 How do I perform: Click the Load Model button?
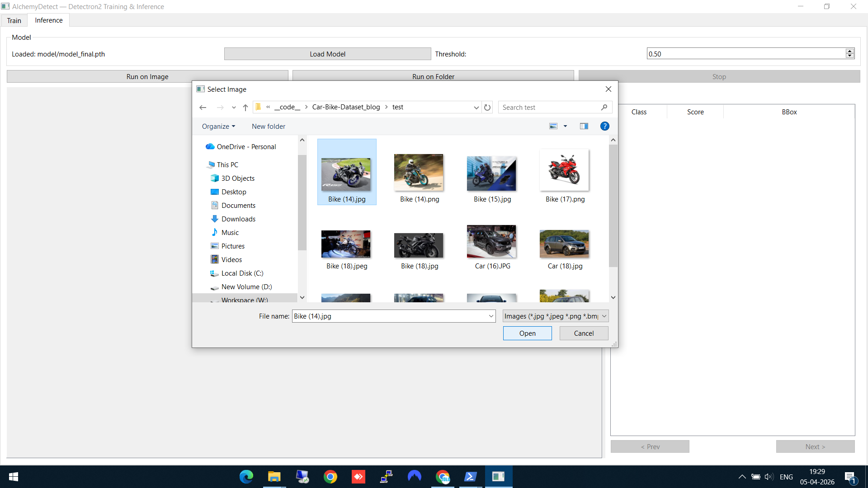coord(327,53)
